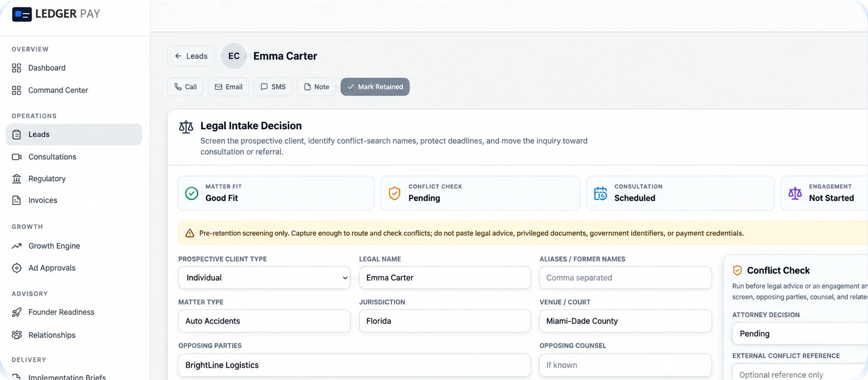The height and width of the screenshot is (380, 868).
Task: Click the Jurisdiction field showing Florida
Action: tap(445, 321)
